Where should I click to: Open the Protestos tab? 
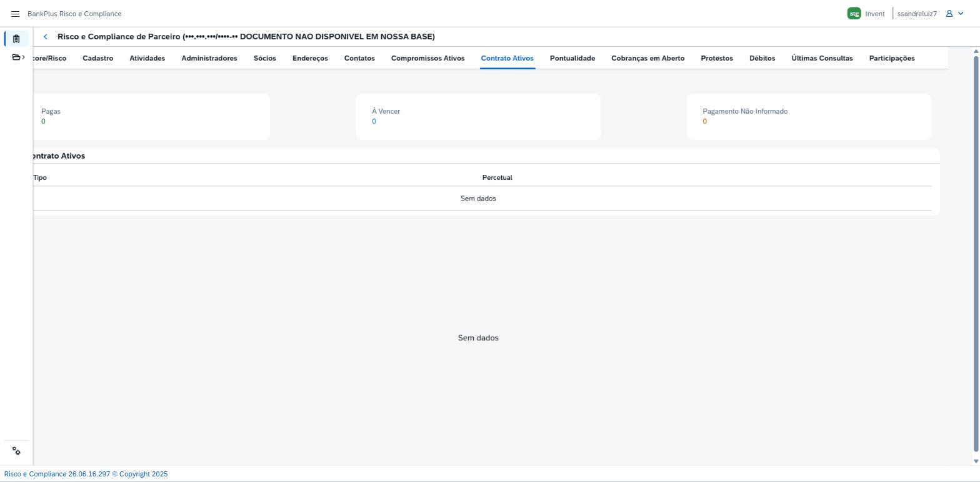[717, 58]
